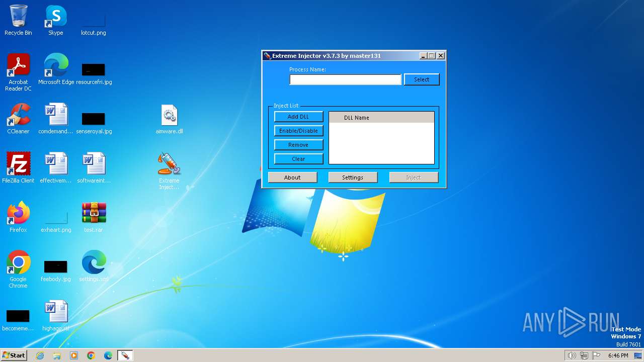Open the network icon in system tray
Viewport: 644px width, 362px height.
(x=584, y=355)
